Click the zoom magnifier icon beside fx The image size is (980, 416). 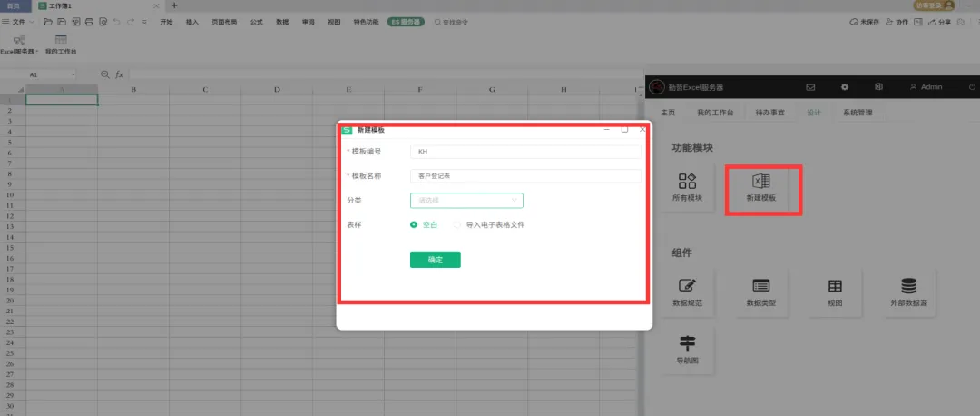click(x=105, y=74)
